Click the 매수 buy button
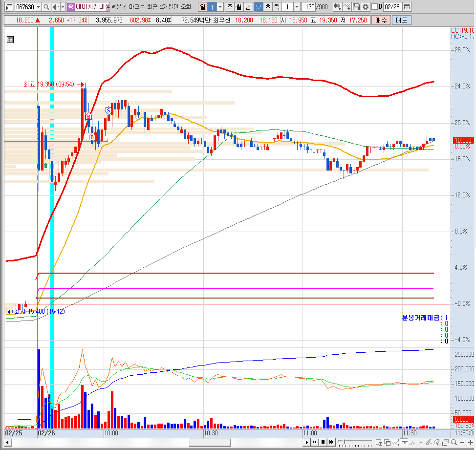The image size is (476, 450). 381,20
